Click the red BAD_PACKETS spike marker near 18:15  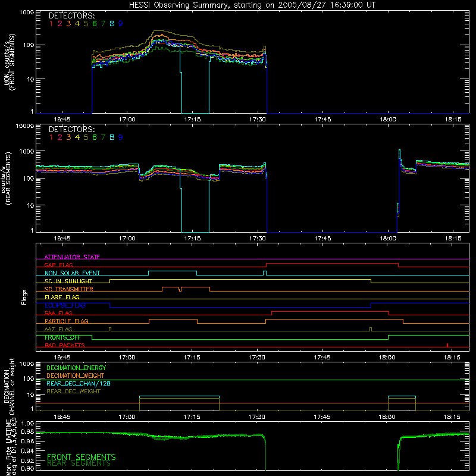click(447, 345)
